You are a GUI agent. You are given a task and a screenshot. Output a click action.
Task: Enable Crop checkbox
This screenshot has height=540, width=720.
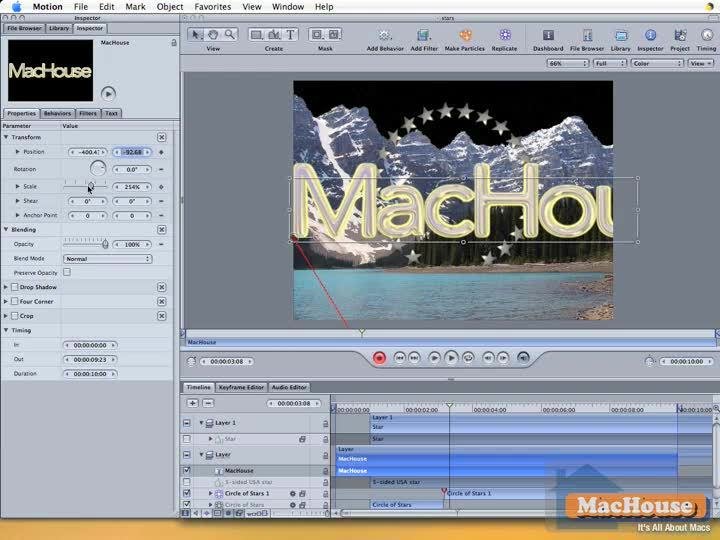point(14,316)
